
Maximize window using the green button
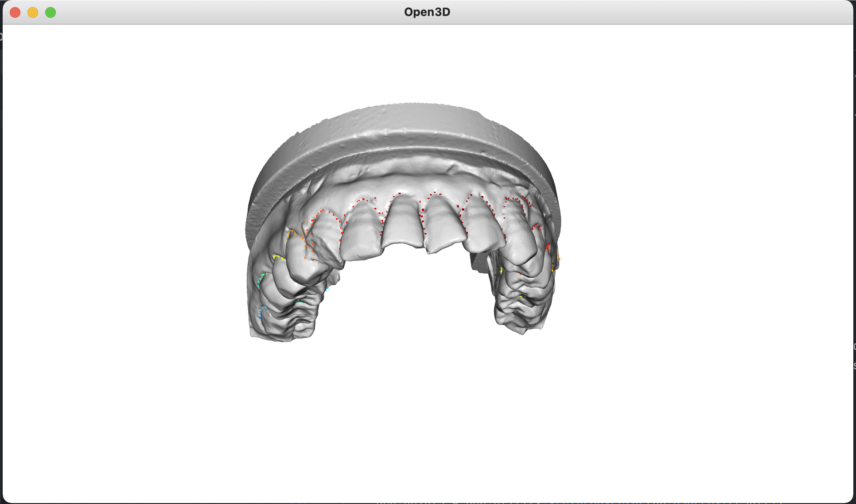[51, 12]
